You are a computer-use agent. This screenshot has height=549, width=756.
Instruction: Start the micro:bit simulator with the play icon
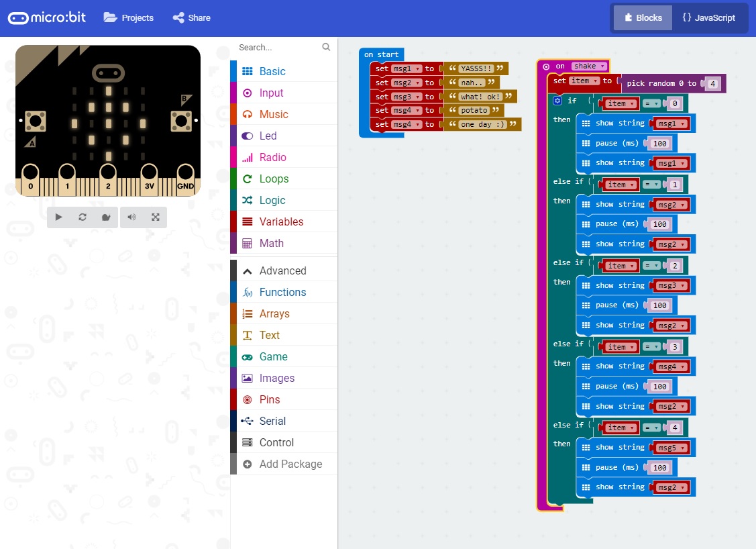[x=58, y=217]
